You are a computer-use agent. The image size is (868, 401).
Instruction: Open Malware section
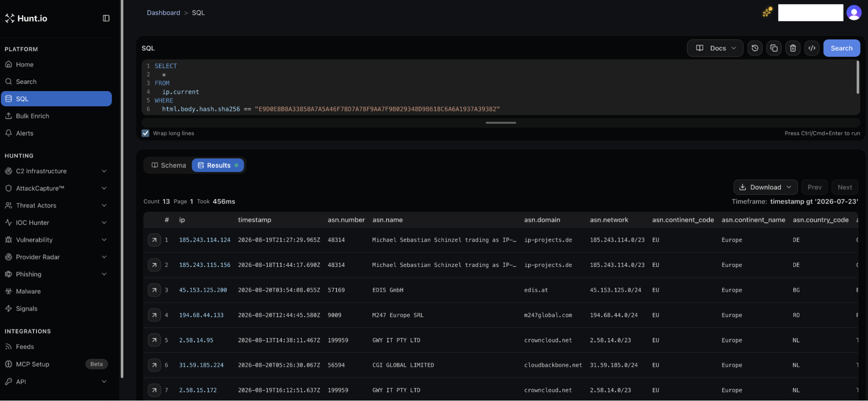(56, 292)
